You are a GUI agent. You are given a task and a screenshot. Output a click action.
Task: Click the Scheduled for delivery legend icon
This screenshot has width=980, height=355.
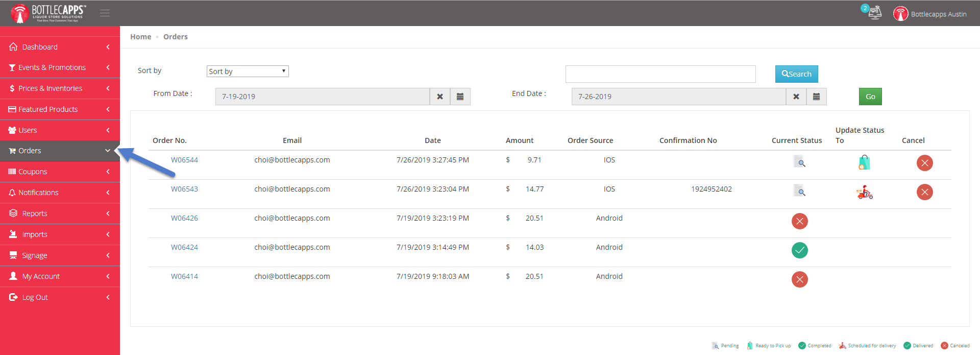coord(842,346)
